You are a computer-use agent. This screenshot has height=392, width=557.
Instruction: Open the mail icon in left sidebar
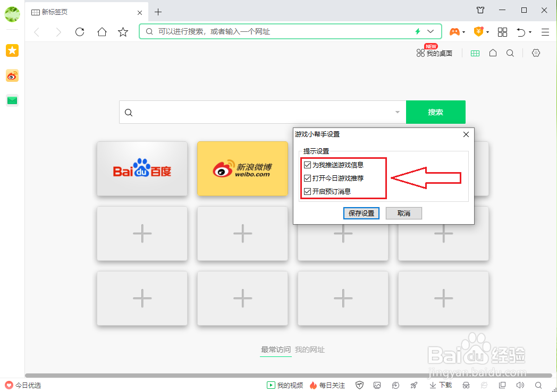click(x=12, y=100)
